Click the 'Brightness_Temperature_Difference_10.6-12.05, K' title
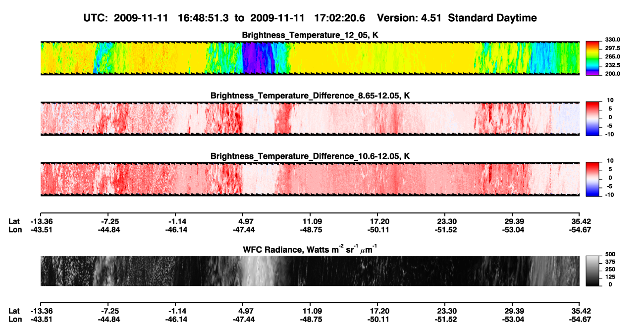This screenshot has height=330, width=644. point(310,156)
